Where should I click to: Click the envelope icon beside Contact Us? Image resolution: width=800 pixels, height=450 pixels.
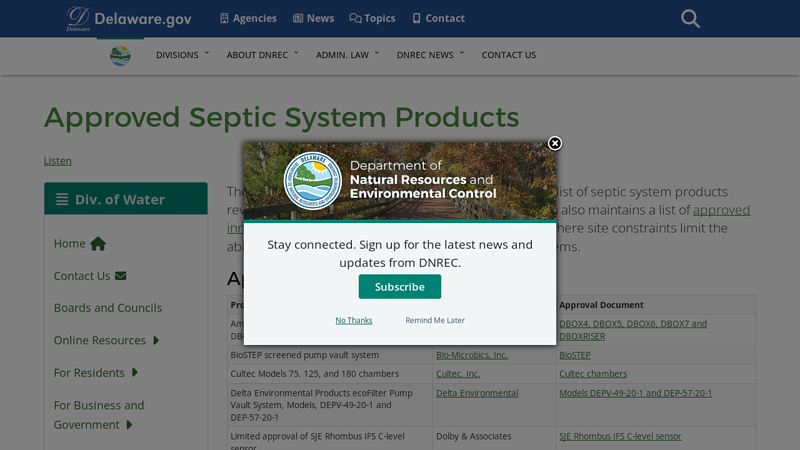point(120,276)
